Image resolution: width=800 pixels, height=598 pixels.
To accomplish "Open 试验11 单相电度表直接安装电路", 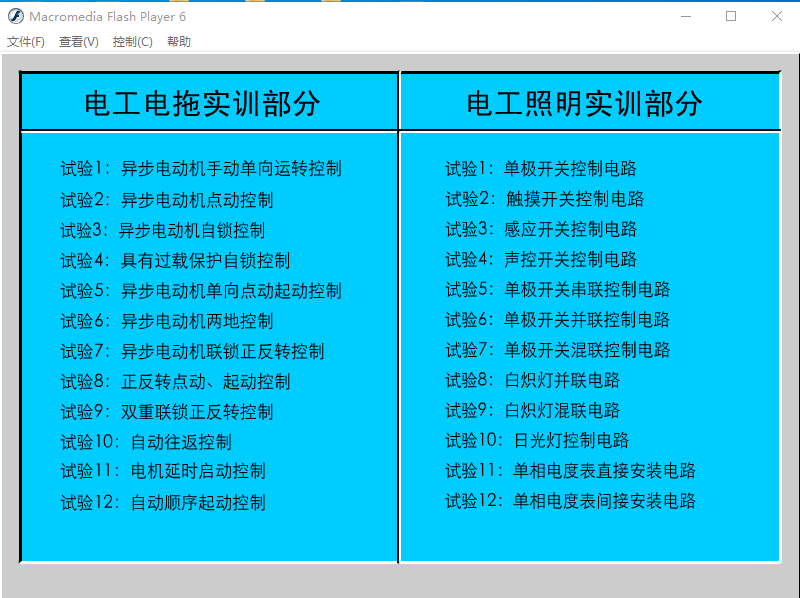I will point(570,470).
